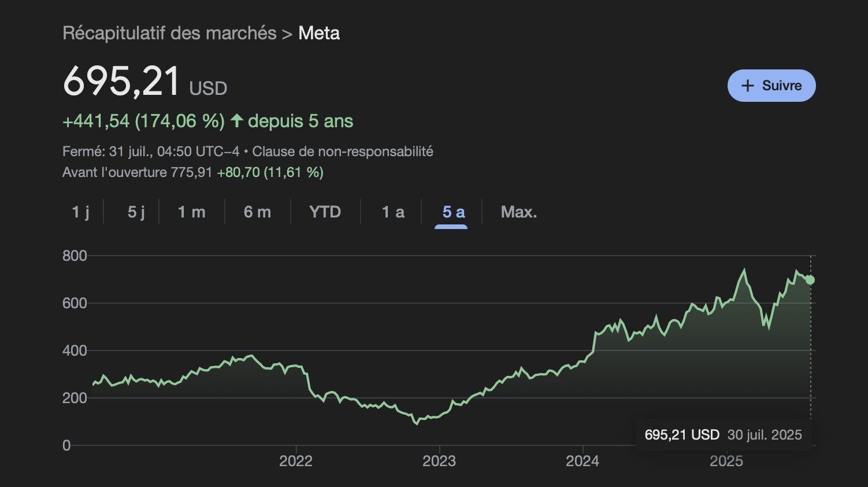Show the Max. time range
868x487 pixels.
pos(519,212)
